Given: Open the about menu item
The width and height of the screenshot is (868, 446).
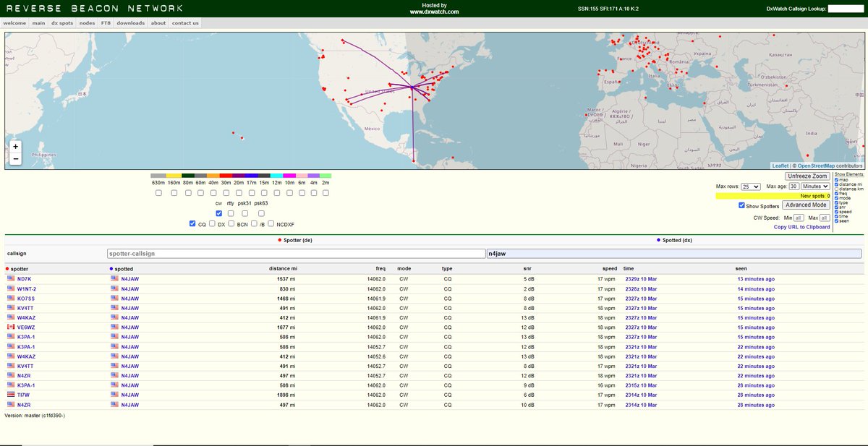Looking at the screenshot, I should (x=158, y=23).
